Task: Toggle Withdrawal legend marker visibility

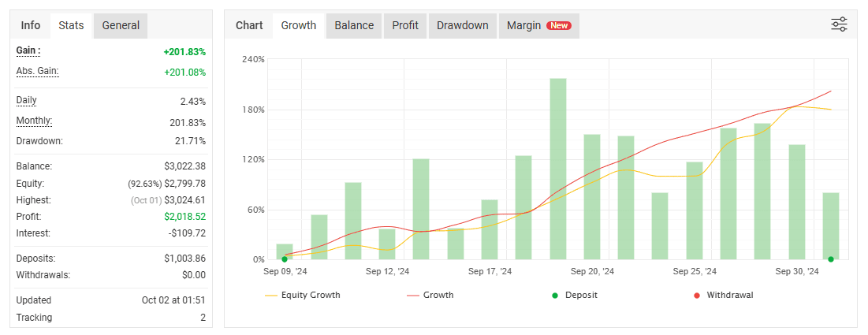Action: coord(723,295)
